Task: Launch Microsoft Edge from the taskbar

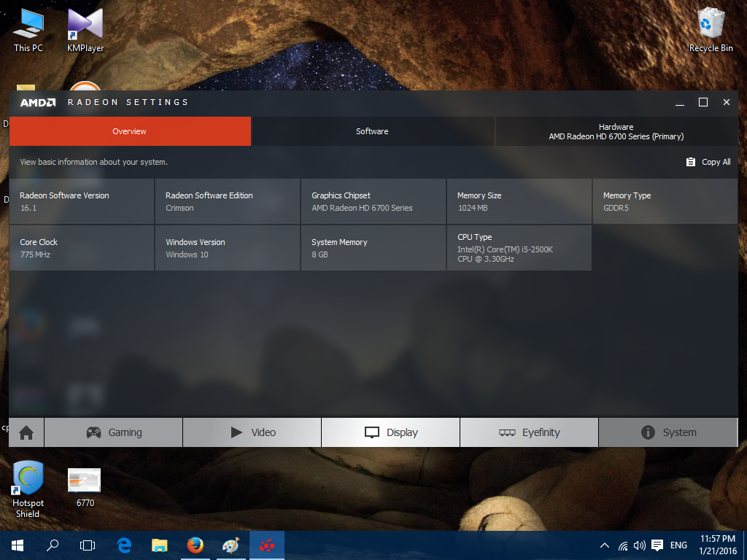Action: pos(124,545)
